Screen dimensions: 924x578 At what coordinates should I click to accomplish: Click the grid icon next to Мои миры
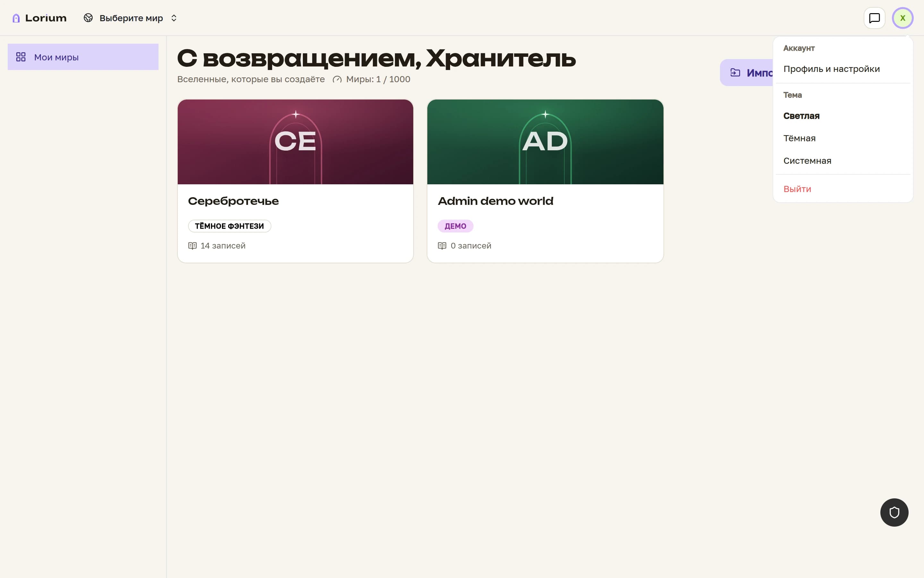pyautogui.click(x=21, y=57)
